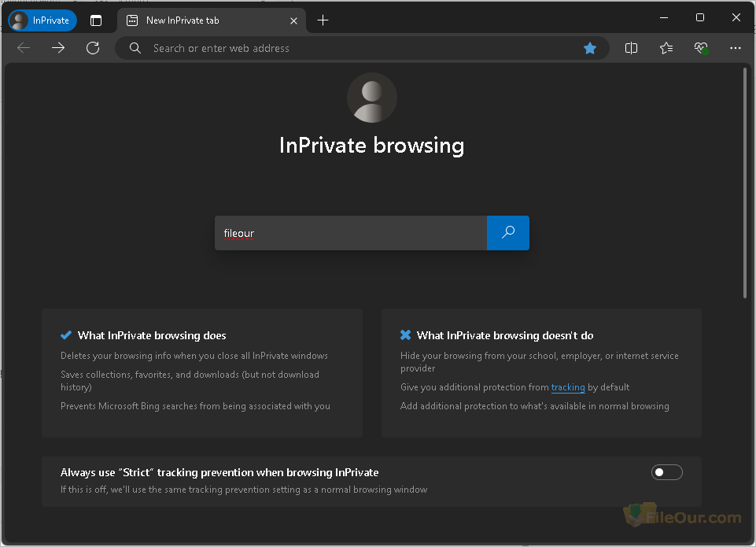This screenshot has width=756, height=547.
Task: Click the new tab plus button
Action: click(x=323, y=20)
